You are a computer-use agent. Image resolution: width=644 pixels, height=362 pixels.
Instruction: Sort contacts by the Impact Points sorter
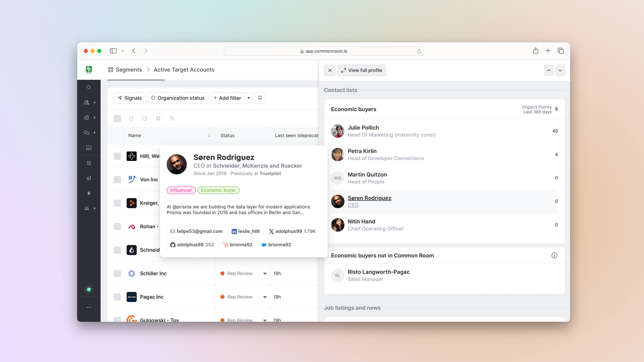(556, 109)
